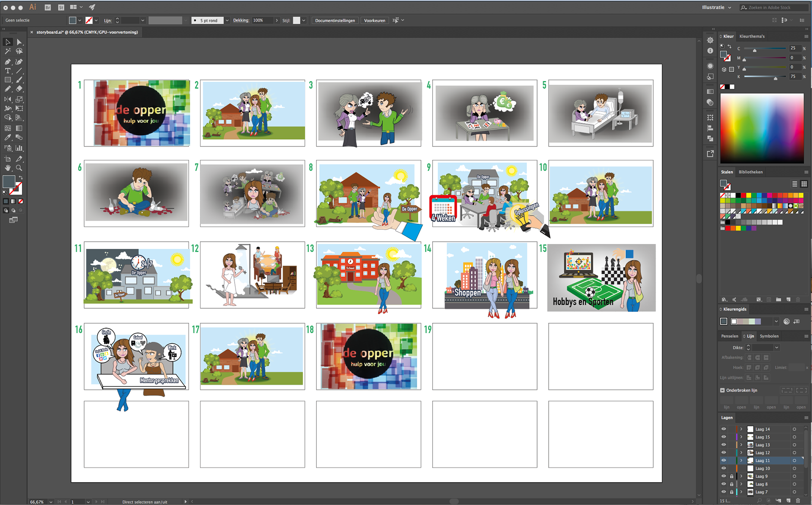Viewport: 812px width, 505px height.
Task: Unlock the Laag 9 layer
Action: pyautogui.click(x=732, y=476)
